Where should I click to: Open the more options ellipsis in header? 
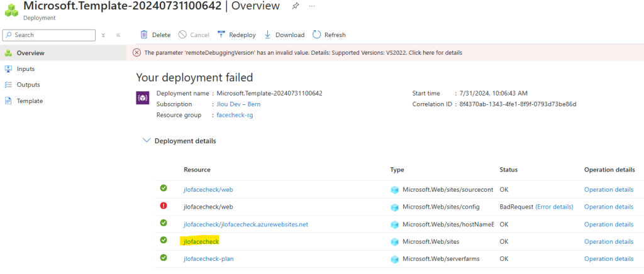coord(312,6)
